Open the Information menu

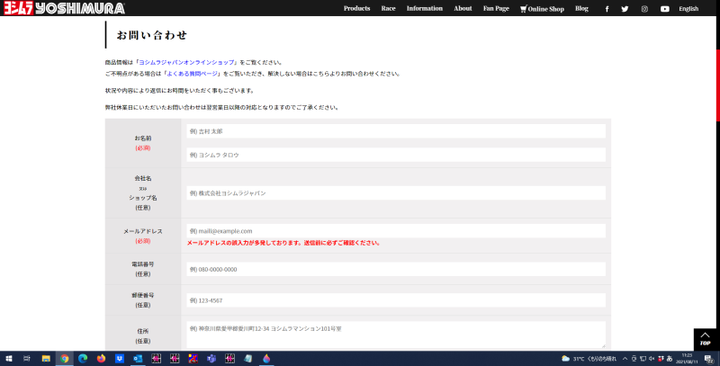point(424,8)
